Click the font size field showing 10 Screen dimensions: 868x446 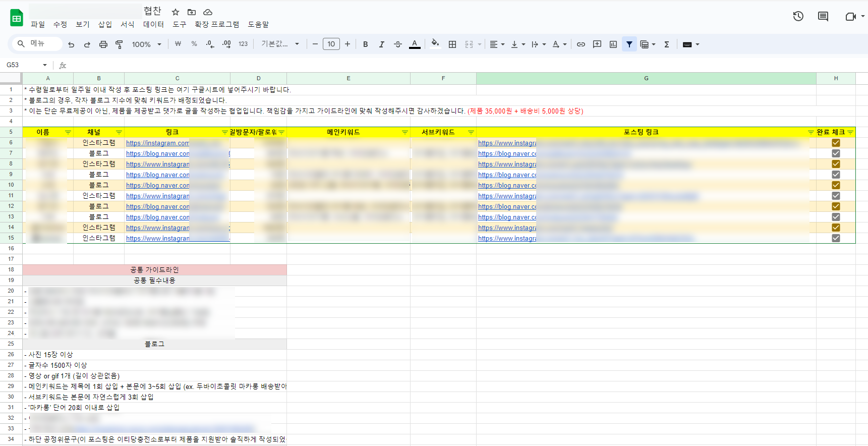[x=331, y=44]
